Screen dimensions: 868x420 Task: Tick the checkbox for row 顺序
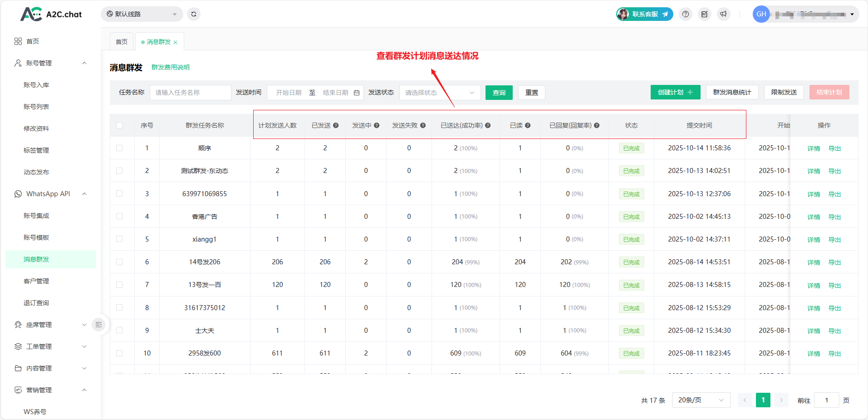[119, 148]
